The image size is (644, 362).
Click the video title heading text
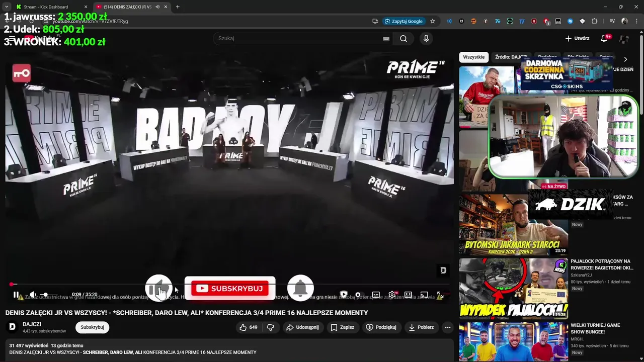(187, 313)
